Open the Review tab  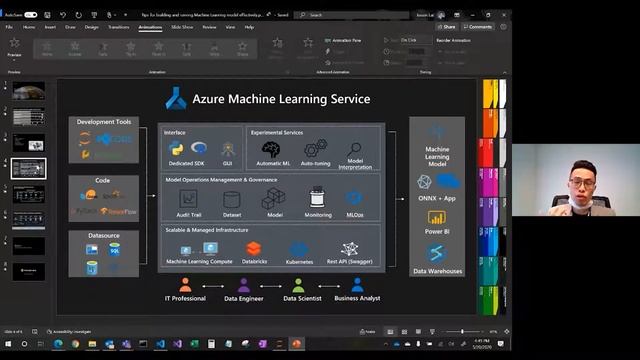(x=209, y=27)
